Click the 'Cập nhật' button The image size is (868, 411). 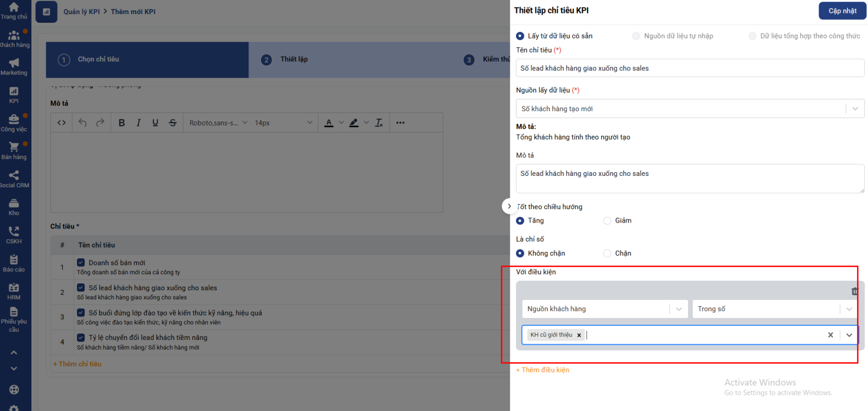click(842, 11)
